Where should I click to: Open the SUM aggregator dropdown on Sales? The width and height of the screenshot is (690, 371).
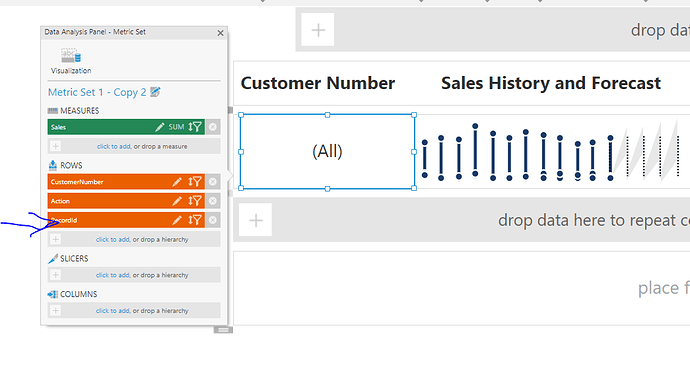(176, 127)
